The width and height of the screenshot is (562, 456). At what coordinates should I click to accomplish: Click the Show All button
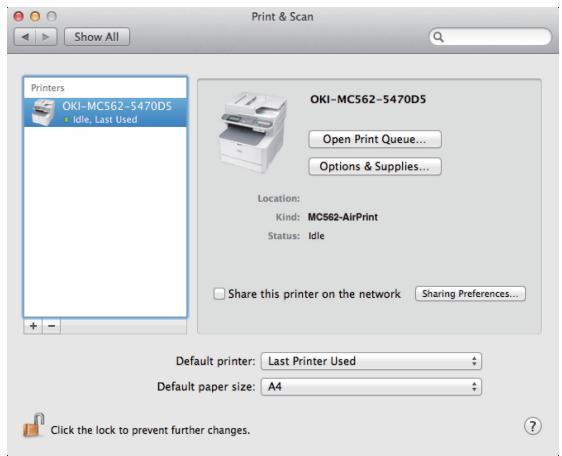point(96,37)
